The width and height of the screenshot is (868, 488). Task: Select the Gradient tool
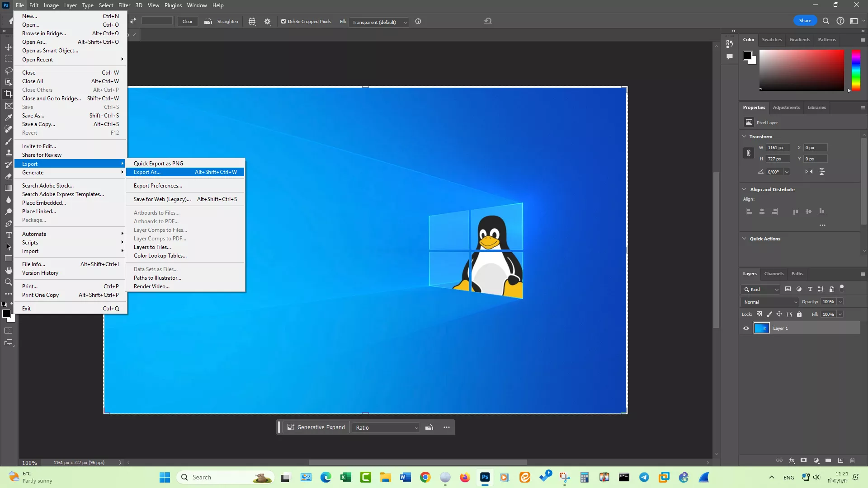pos(9,188)
